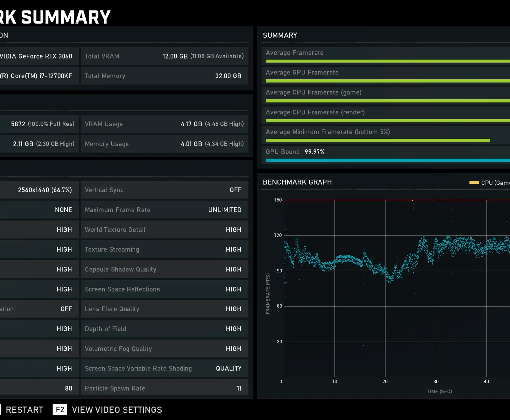510x420 pixels.
Task: Click the "Average GPU Framerate" label
Action: pyautogui.click(x=302, y=73)
